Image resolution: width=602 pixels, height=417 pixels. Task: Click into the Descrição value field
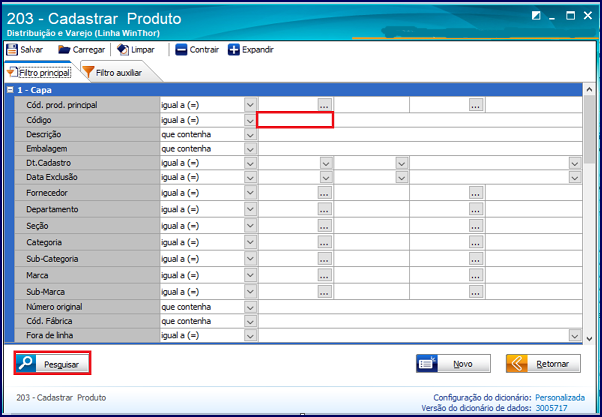pyautogui.click(x=420, y=135)
